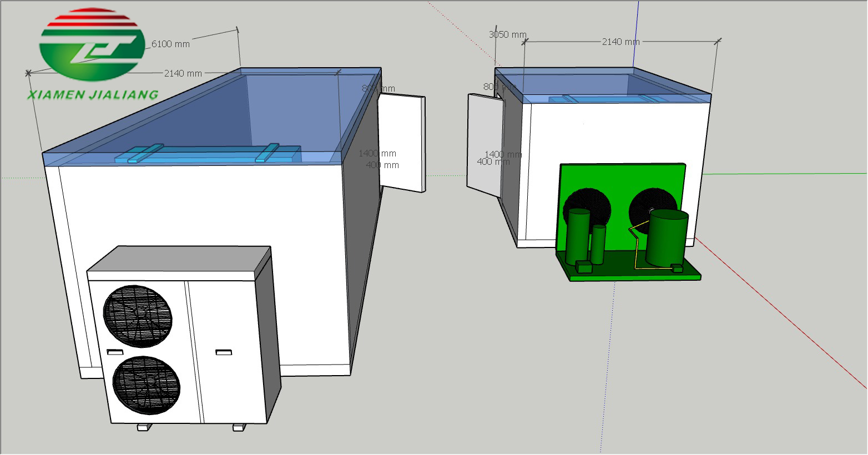Screen dimensions: 868x455
Task: Click the large green compressor cylinder
Action: [x=667, y=237]
